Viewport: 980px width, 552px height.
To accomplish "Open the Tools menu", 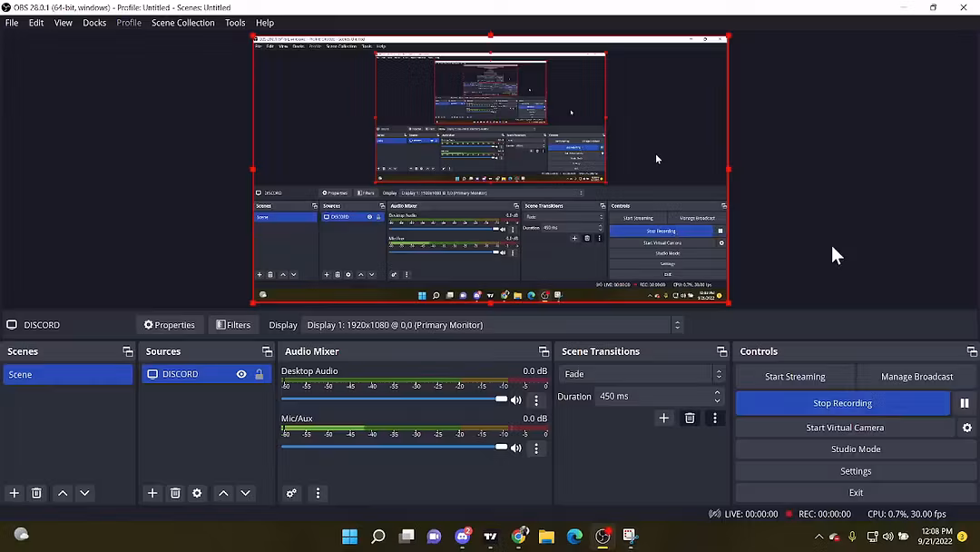I will click(235, 23).
